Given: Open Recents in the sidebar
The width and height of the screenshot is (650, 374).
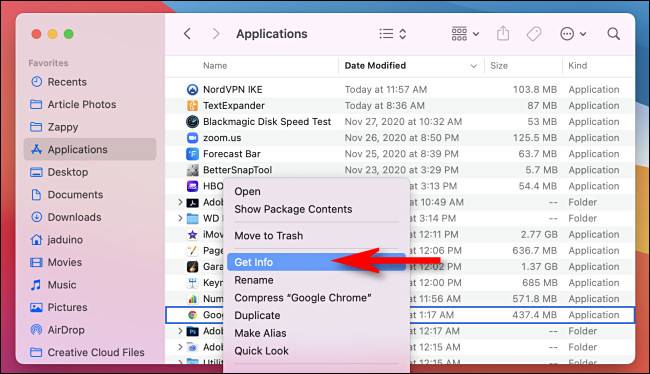Looking at the screenshot, I should click(x=90, y=82).
